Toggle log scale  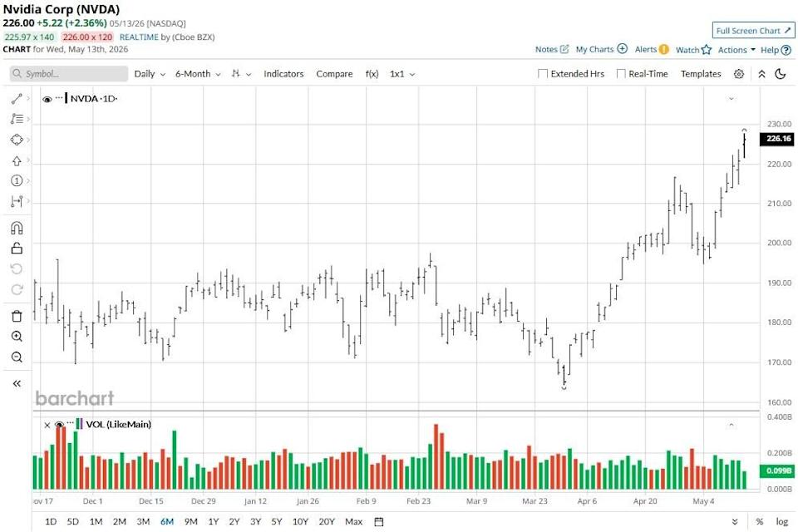tap(781, 522)
